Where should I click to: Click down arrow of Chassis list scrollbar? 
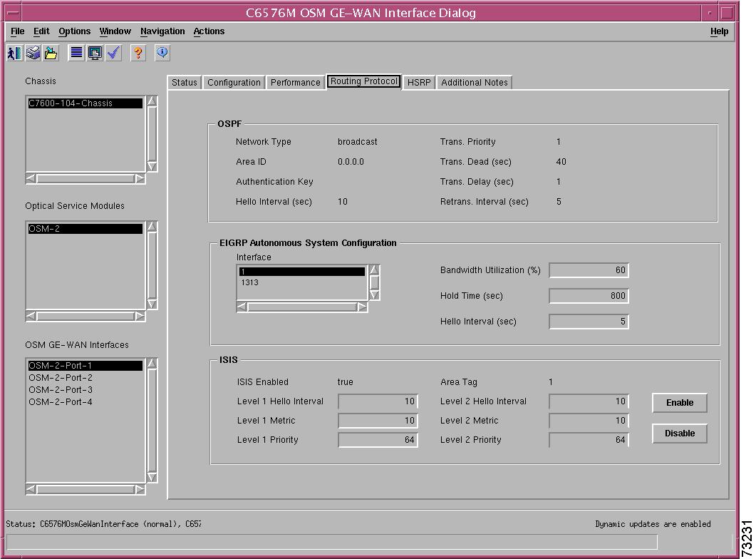tap(152, 166)
